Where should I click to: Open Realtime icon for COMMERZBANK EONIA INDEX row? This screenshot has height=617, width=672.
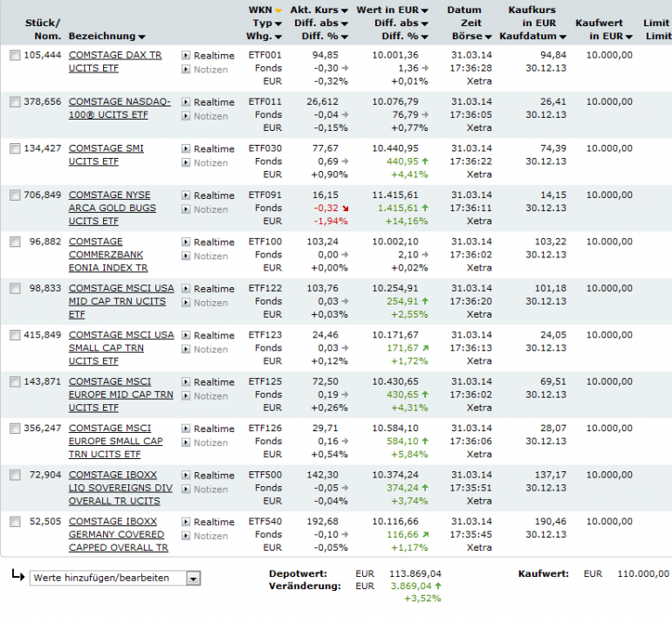point(186,242)
